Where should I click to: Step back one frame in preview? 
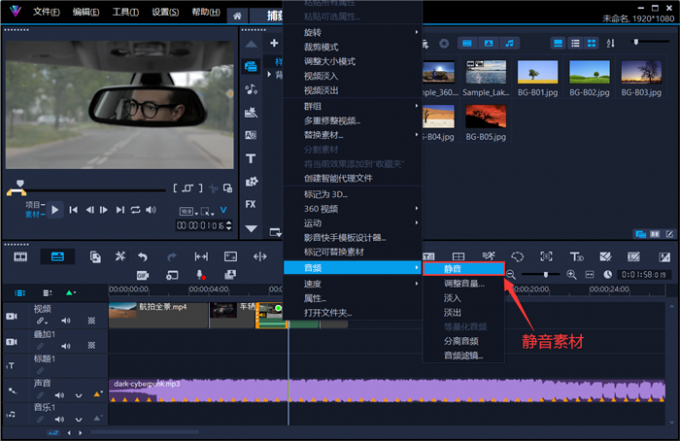(x=89, y=210)
